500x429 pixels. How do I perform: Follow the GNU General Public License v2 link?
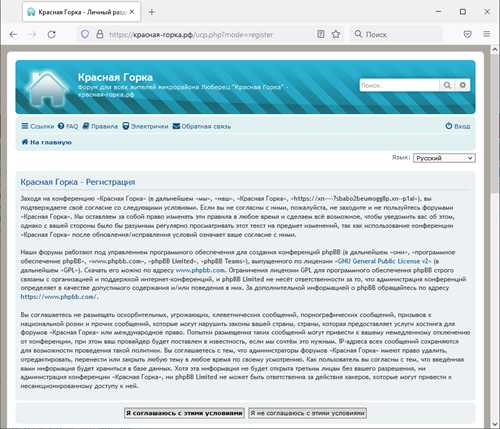click(385, 261)
